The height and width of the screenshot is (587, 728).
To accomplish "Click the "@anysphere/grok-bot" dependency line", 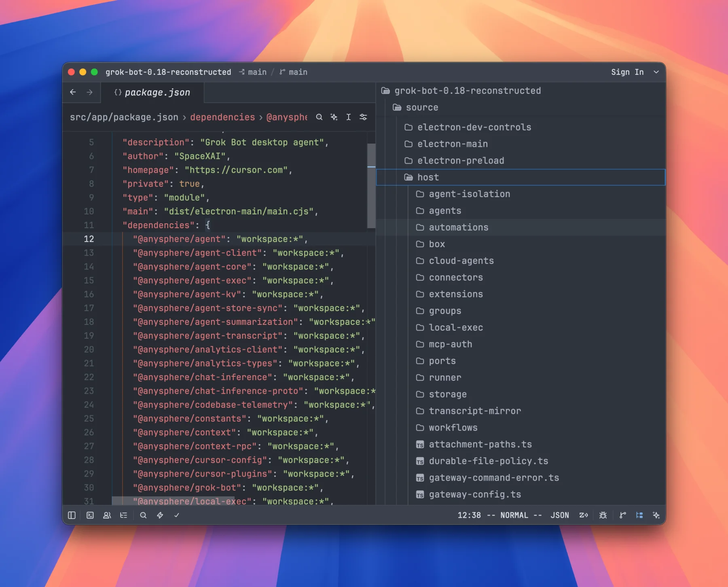I will click(228, 487).
